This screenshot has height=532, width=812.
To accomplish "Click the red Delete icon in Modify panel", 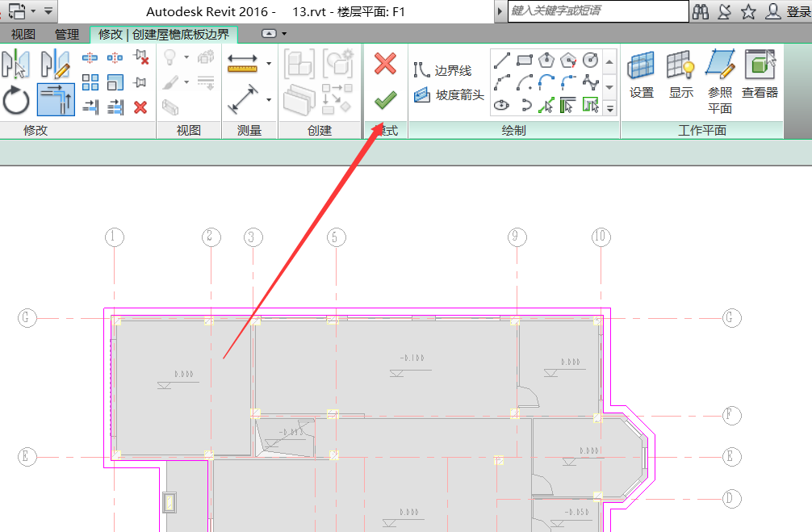I will point(140,107).
